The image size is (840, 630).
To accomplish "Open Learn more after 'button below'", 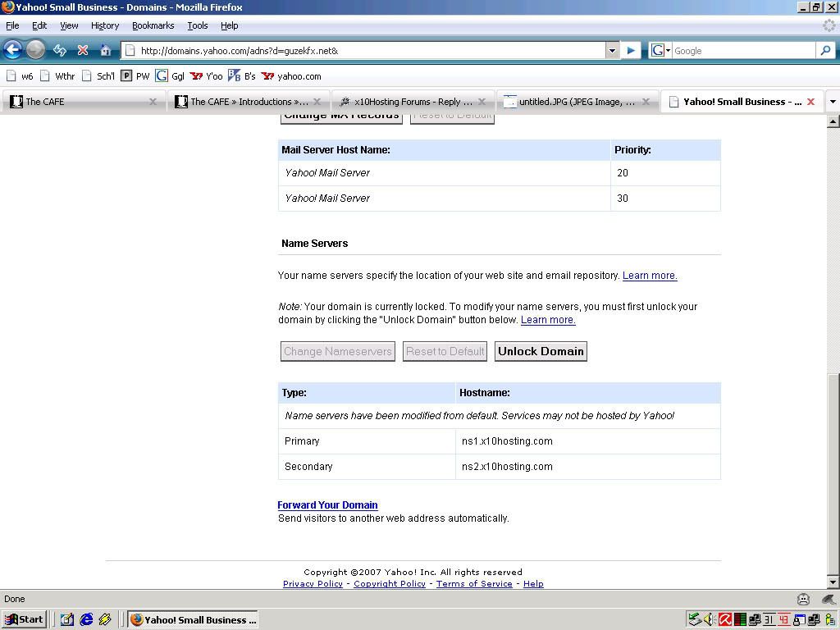I will pyautogui.click(x=548, y=321).
